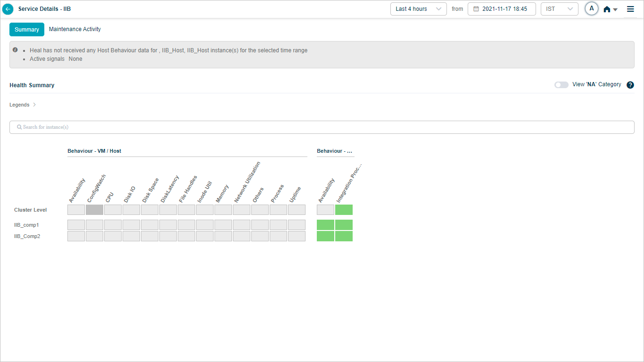This screenshot has height=362, width=644.
Task: Open the hamburger menu icon
Action: [630, 9]
